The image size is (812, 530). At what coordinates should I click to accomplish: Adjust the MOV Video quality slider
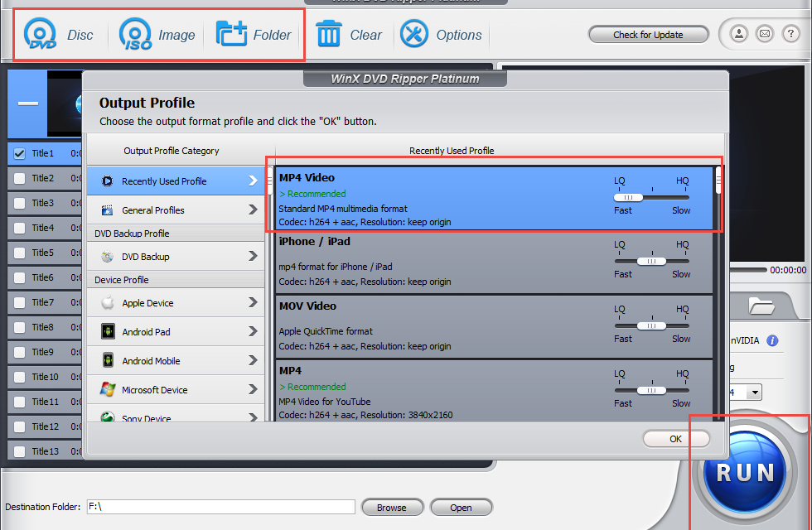(x=651, y=325)
